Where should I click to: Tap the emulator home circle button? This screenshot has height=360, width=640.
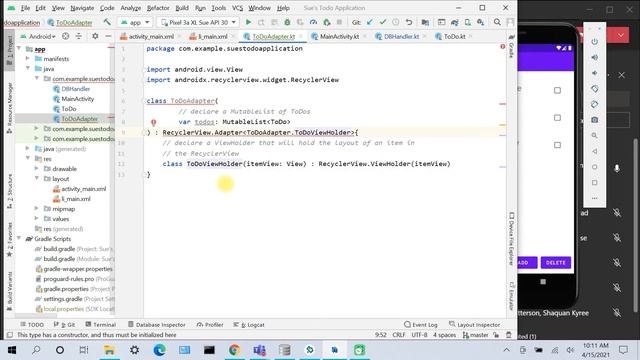tap(595, 167)
